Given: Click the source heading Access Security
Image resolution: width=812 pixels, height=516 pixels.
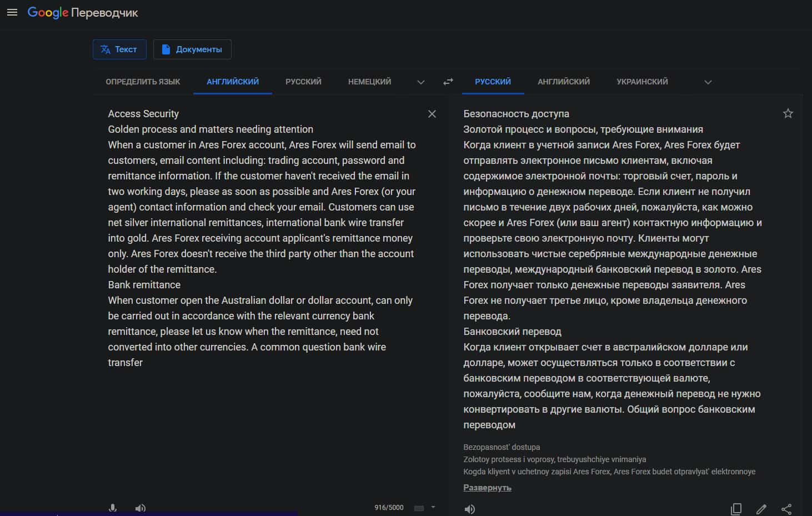Looking at the screenshot, I should (143, 113).
